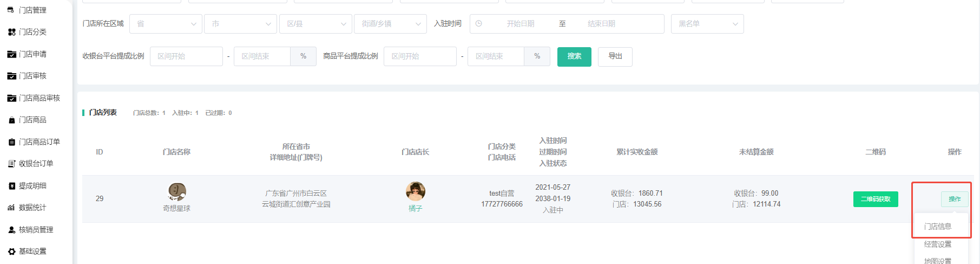The height and width of the screenshot is (264, 980).
Task: Click phone number 17727766666
Action: (x=502, y=204)
